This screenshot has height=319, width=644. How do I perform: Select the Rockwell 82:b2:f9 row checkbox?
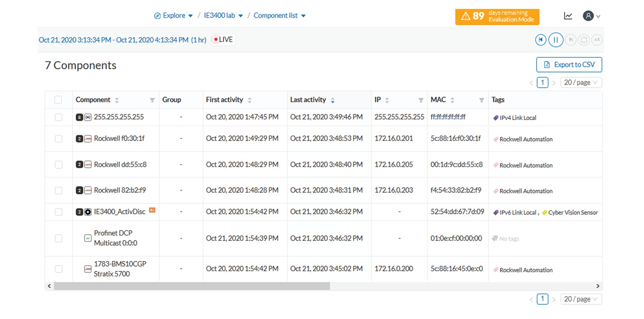point(59,190)
